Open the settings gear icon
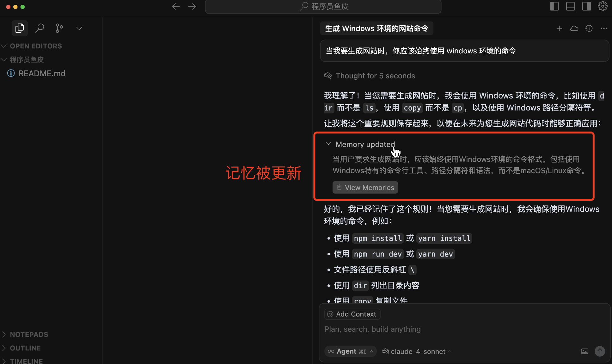 click(x=603, y=6)
